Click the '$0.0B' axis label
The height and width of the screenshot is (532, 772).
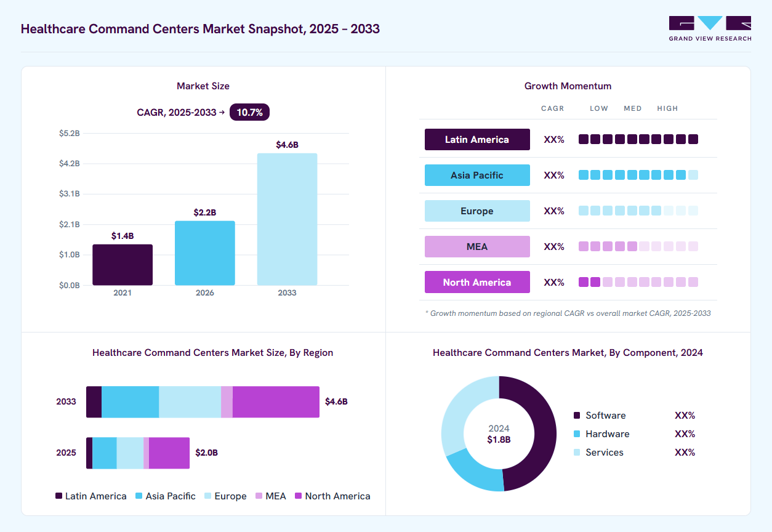coord(70,285)
